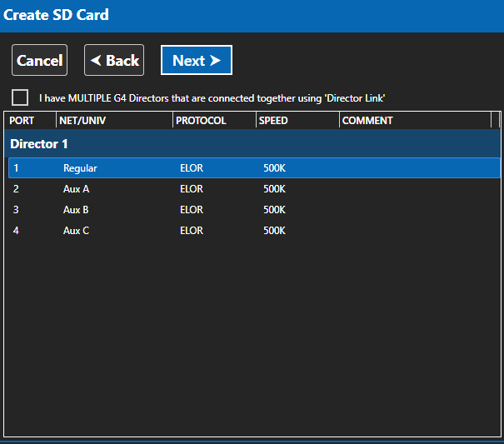Select the Aux B network name
The height and width of the screenshot is (444, 504).
(x=76, y=210)
